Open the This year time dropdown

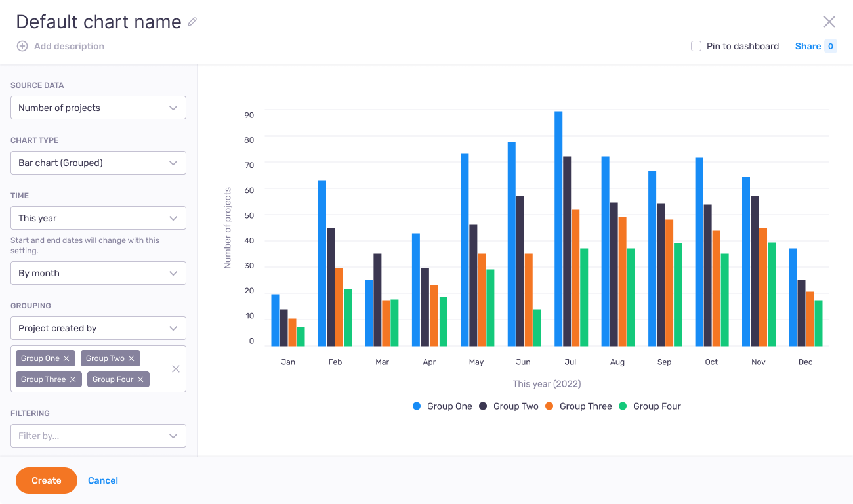tap(98, 218)
